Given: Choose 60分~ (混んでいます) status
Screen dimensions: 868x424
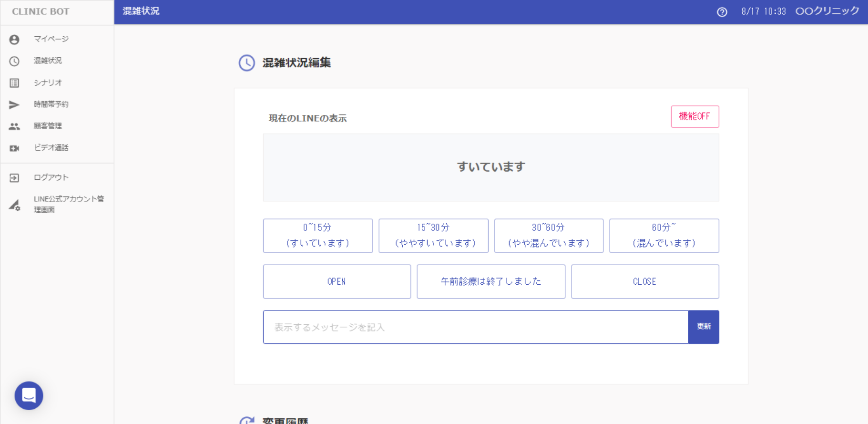Looking at the screenshot, I should [664, 236].
